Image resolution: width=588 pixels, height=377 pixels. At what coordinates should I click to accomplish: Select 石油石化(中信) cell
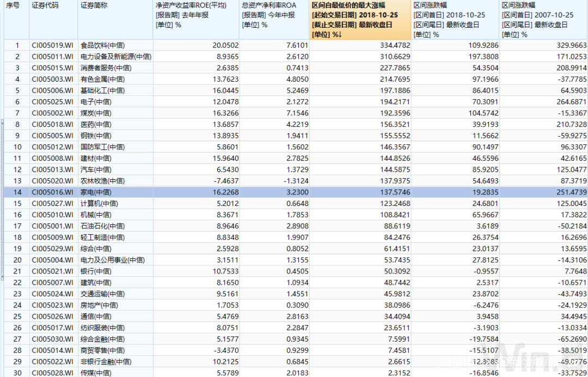[x=102, y=226]
